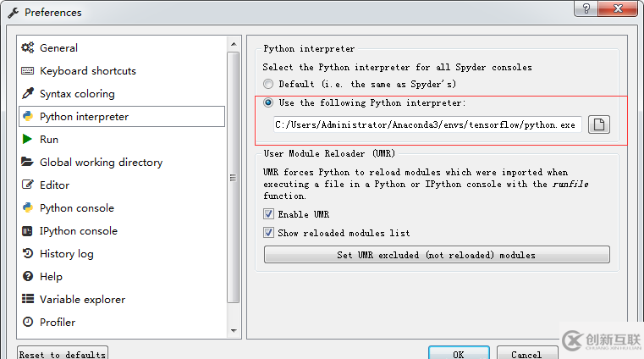Click Set UMR excluded modules button
Screen dimensions: 644x359
(437, 255)
